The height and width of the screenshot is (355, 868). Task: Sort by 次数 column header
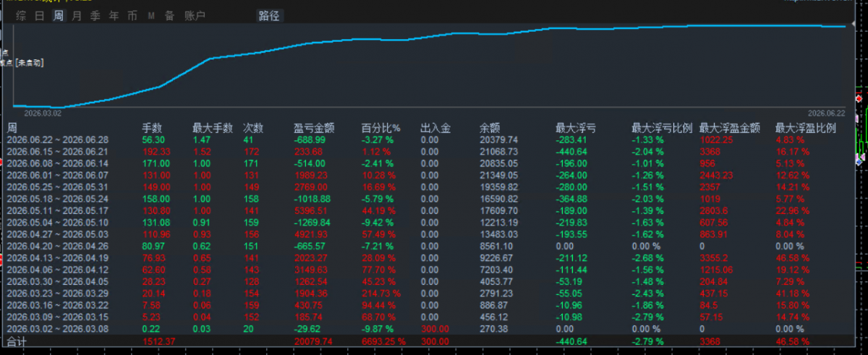click(x=254, y=128)
